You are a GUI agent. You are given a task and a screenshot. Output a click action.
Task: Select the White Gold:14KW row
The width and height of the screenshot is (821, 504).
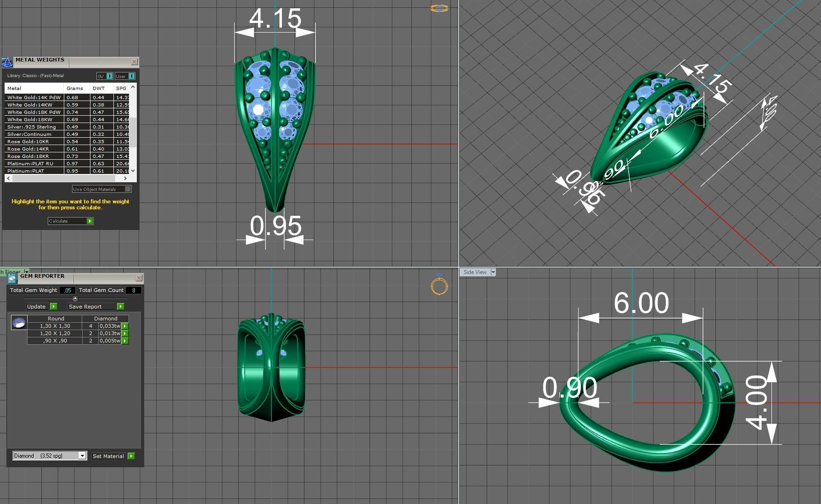[x=67, y=105]
